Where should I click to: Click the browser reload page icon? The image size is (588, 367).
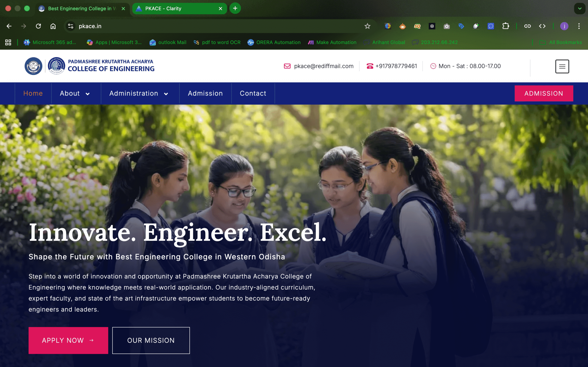pos(38,26)
